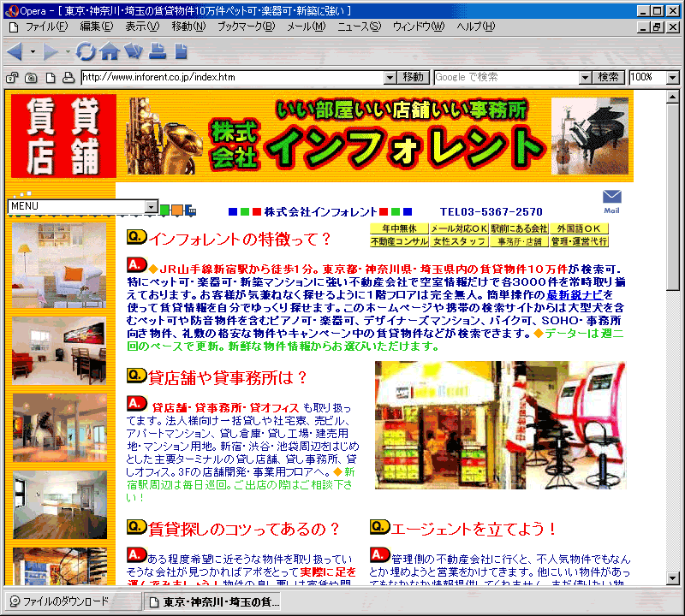Click the empty wood-floor room thumbnail
This screenshot has height=616, width=685.
pyautogui.click(x=60, y=505)
